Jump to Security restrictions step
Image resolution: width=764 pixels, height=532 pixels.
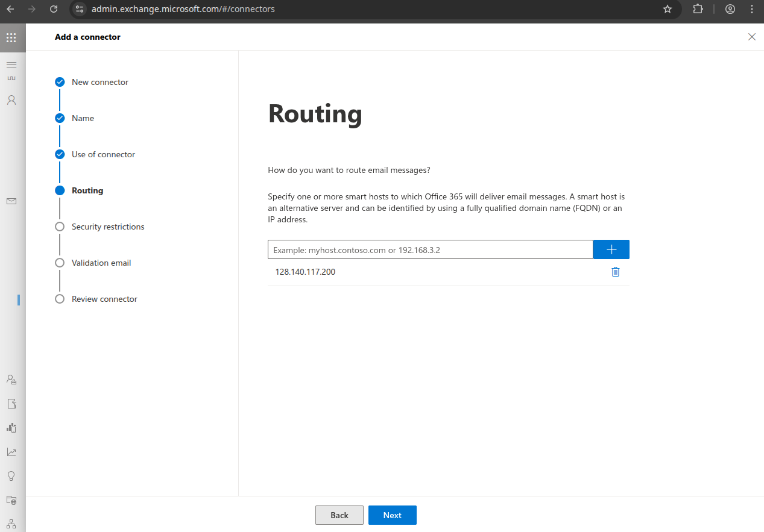click(108, 227)
